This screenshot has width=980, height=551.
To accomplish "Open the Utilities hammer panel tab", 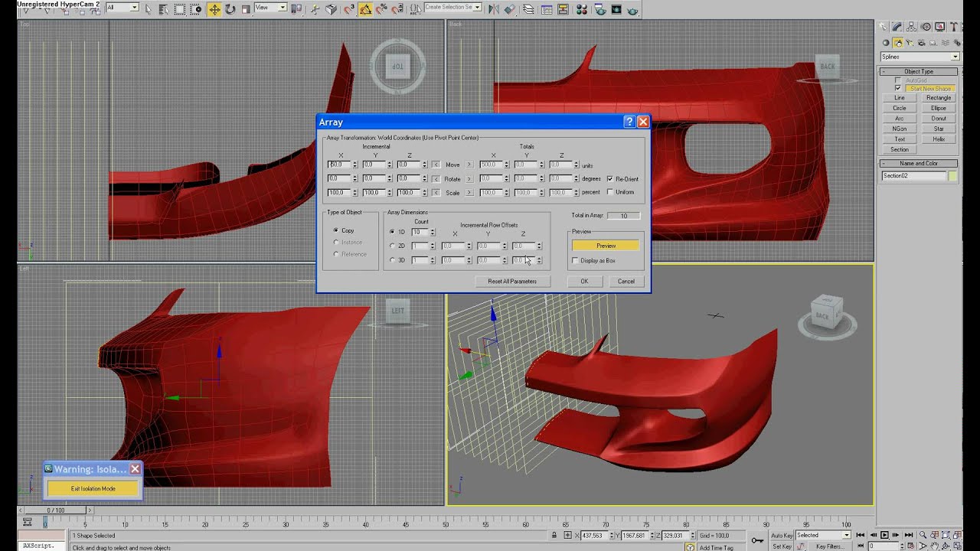I will [953, 27].
